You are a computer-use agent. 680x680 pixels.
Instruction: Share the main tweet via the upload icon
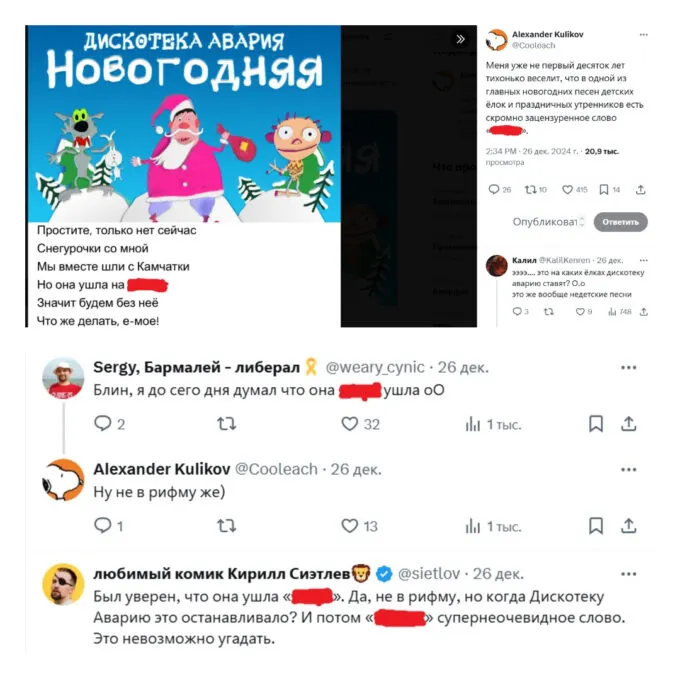coord(641,190)
